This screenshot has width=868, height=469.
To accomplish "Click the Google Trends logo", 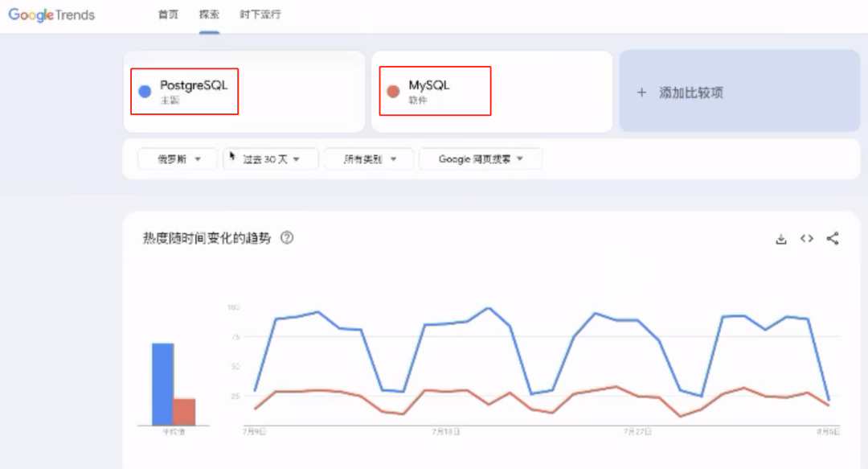I will click(51, 15).
